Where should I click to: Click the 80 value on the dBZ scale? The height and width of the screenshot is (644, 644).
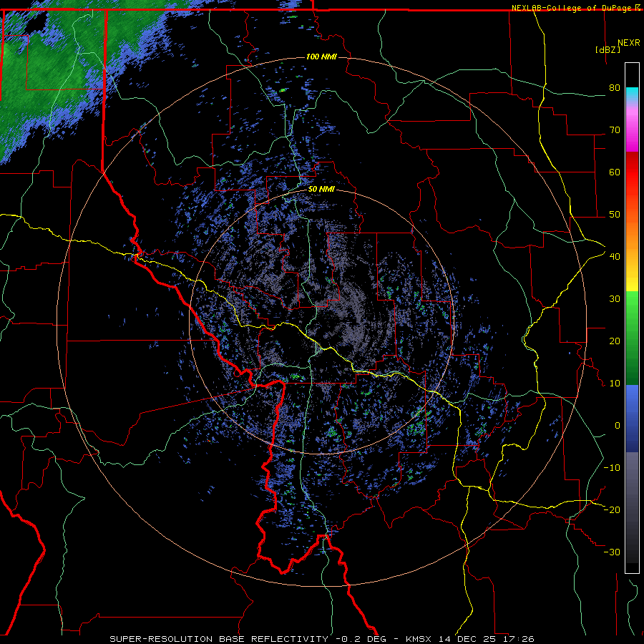point(615,88)
